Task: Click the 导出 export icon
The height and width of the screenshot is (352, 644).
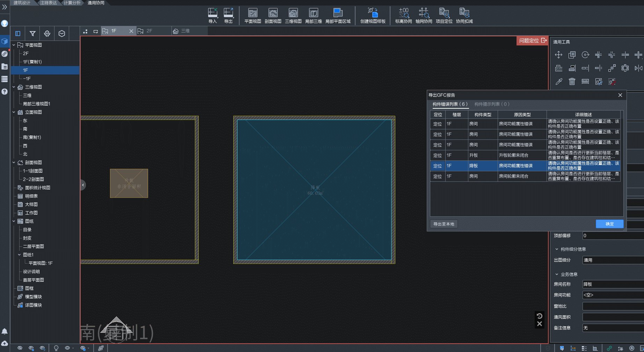Action: coord(228,15)
